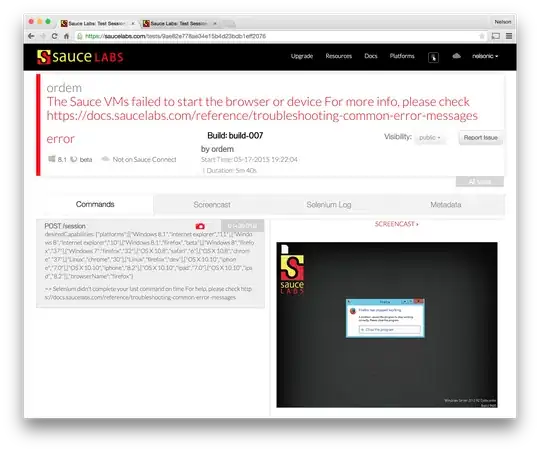Close the second Sauce Labs browser tab
The image size is (540, 452).
215,23
